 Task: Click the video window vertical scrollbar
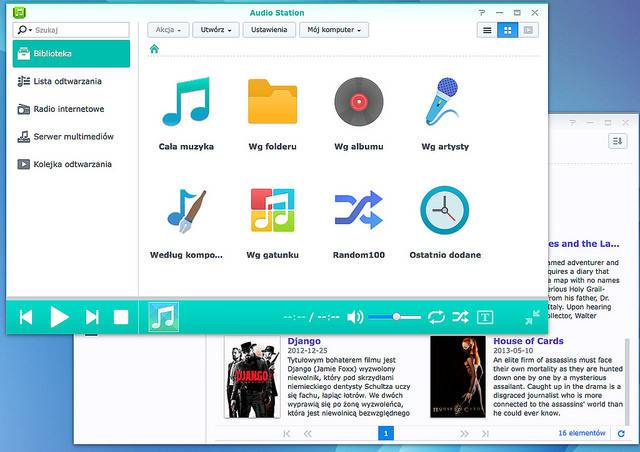627,382
